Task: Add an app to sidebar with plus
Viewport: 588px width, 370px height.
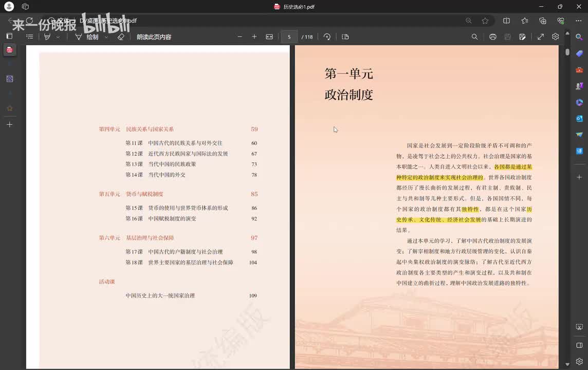Action: coord(579,177)
